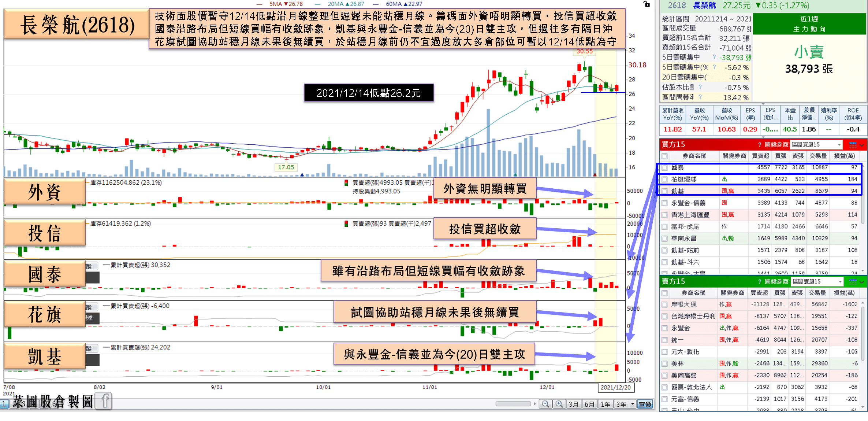This screenshot has height=421, width=868.
Task: Open the Facebook share icon
Action: (x=103, y=401)
